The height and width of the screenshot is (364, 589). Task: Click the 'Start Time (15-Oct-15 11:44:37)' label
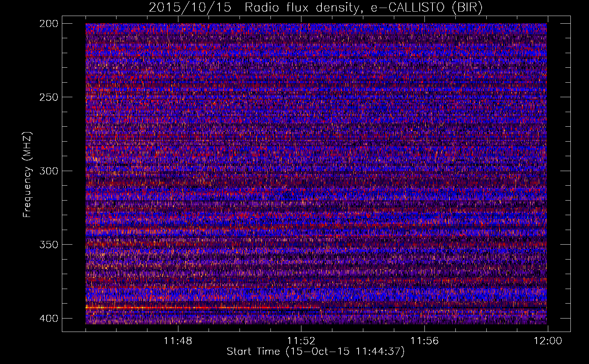tap(316, 352)
